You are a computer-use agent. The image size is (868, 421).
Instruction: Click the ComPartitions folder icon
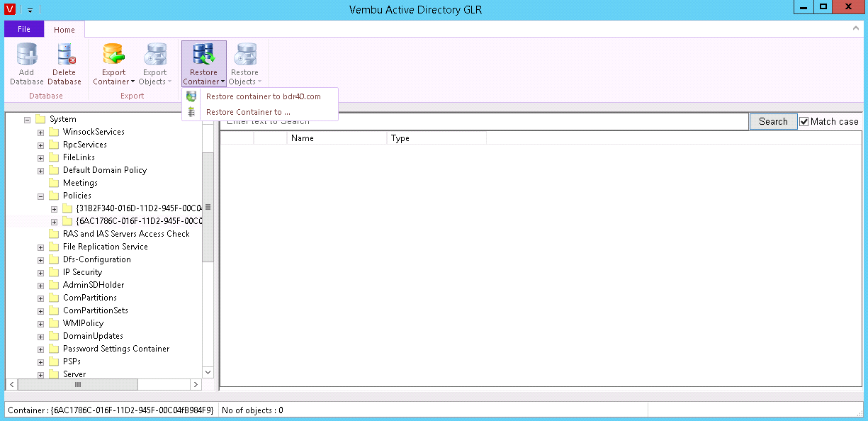[54, 298]
